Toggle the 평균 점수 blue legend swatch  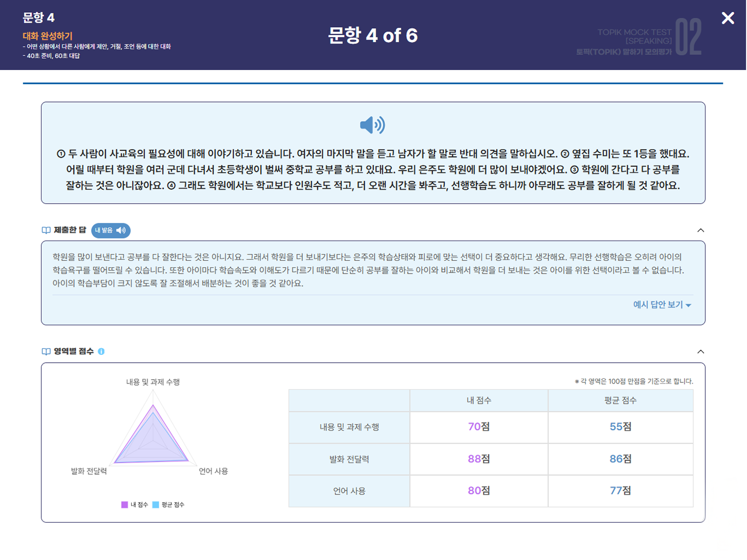155,505
